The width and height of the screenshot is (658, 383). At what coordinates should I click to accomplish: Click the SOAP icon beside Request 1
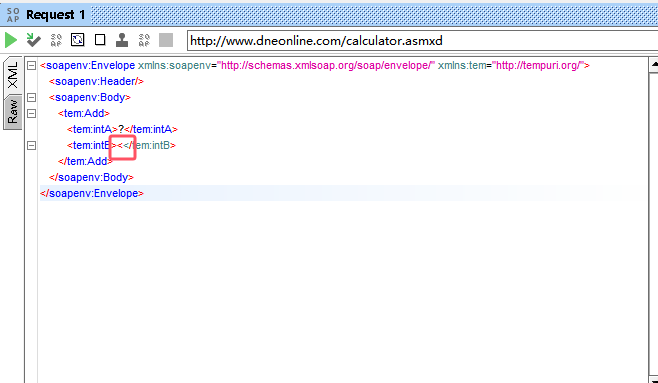point(13,15)
